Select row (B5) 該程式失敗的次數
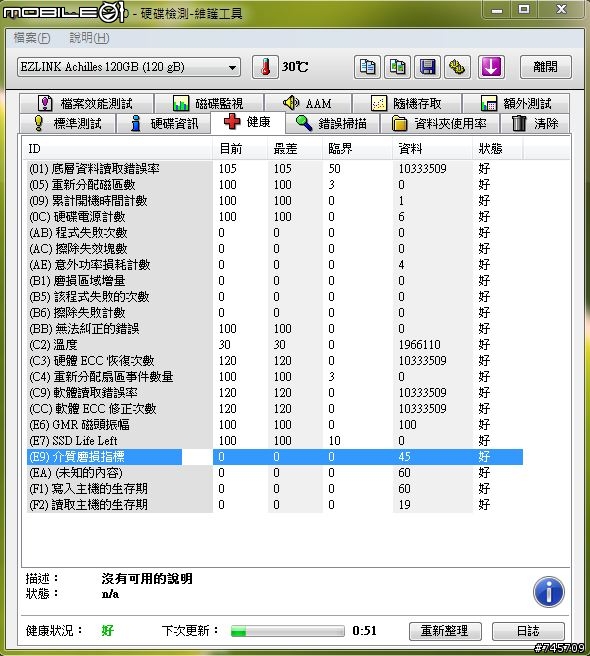The height and width of the screenshot is (656, 590). 275,297
